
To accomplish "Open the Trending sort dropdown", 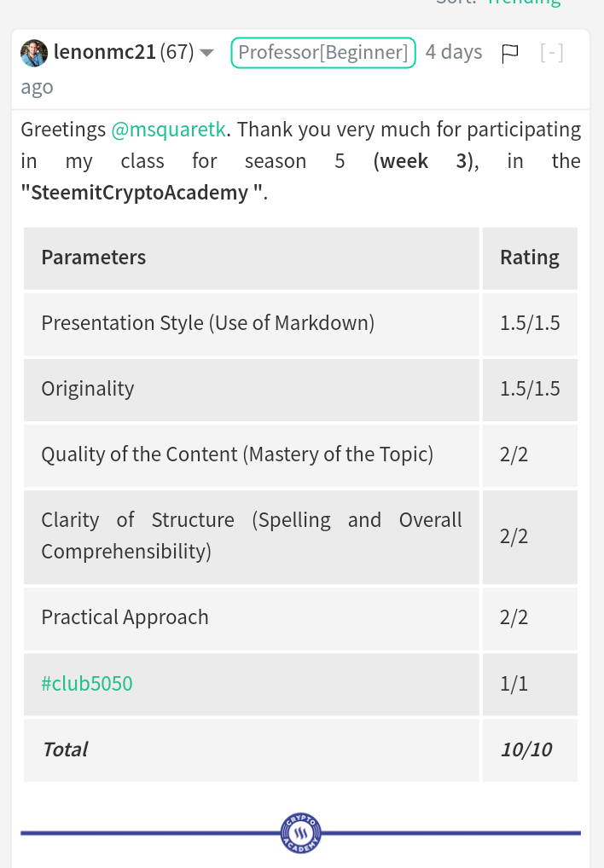I will click(523, 3).
